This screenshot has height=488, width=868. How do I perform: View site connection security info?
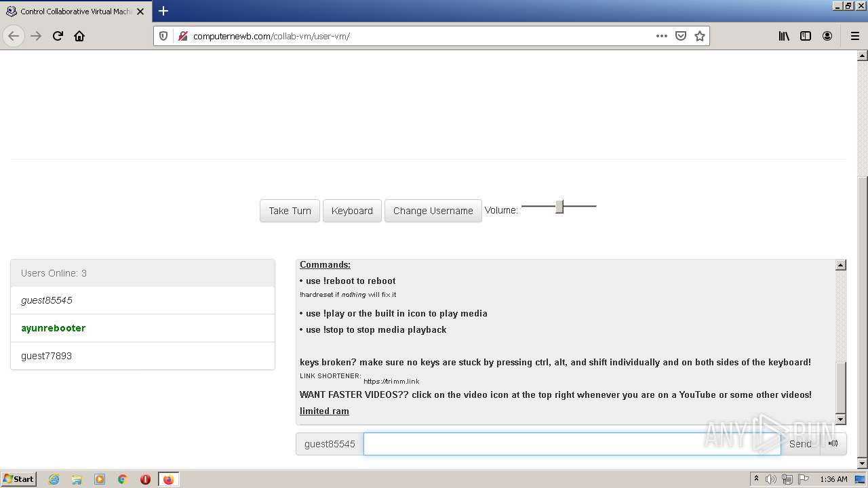pos(182,36)
